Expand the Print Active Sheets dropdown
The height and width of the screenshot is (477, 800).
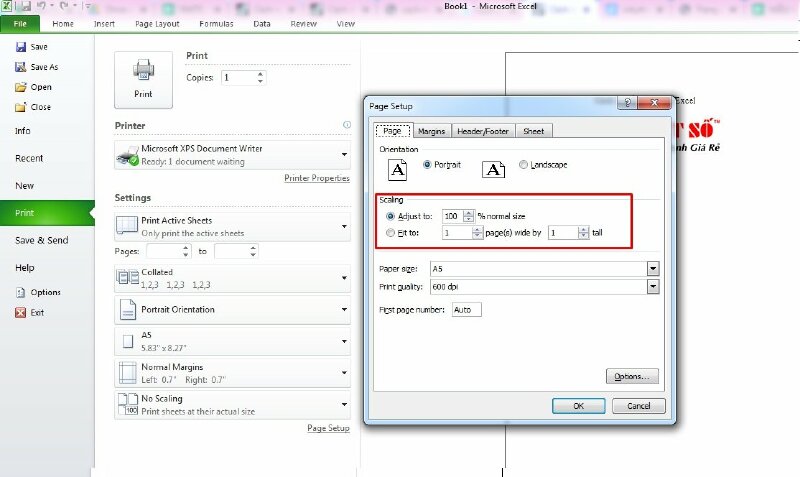344,227
